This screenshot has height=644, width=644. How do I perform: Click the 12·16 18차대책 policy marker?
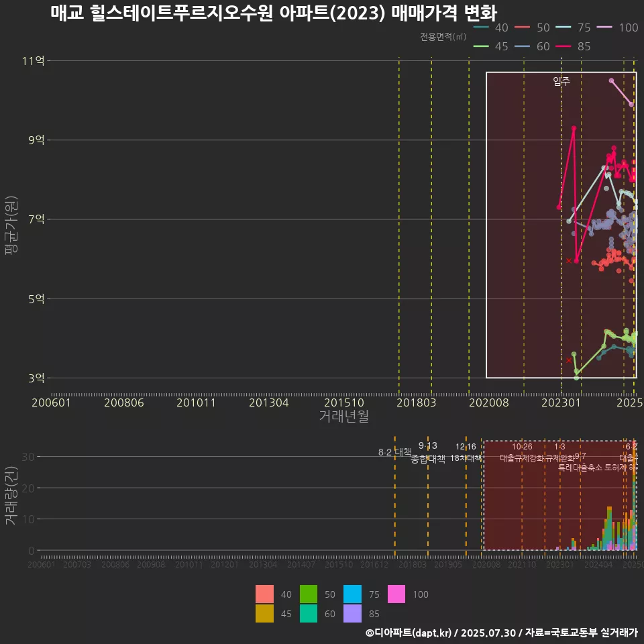pyautogui.click(x=466, y=452)
